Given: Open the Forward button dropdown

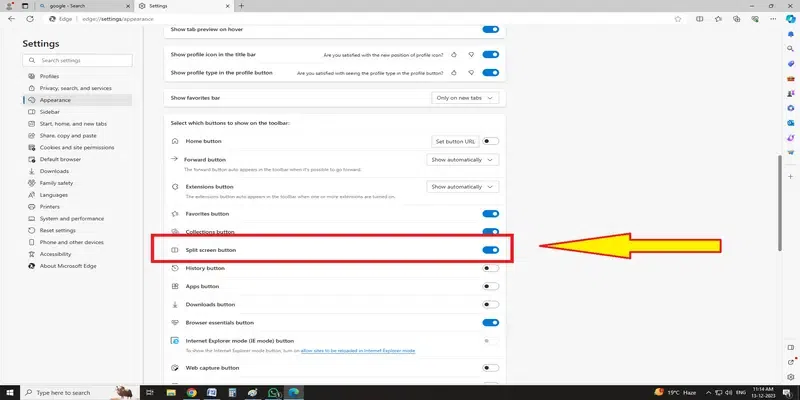Looking at the screenshot, I should coord(463,160).
